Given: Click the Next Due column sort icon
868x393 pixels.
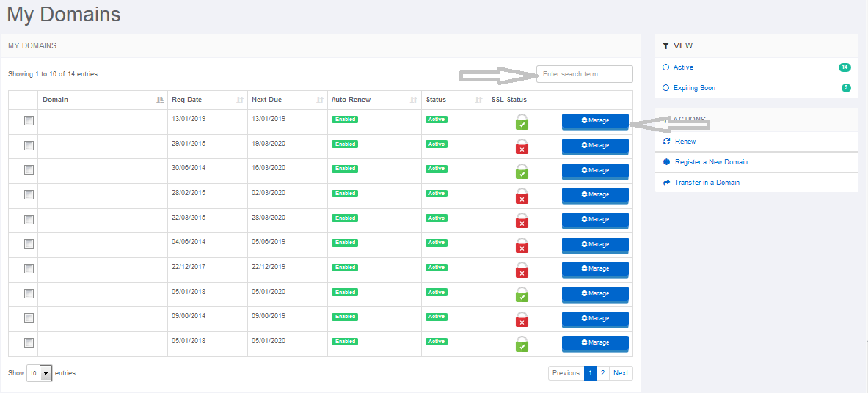Looking at the screenshot, I should [319, 100].
